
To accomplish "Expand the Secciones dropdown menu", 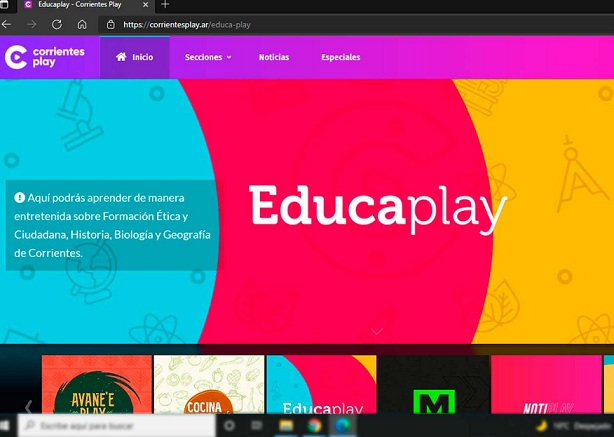I will tap(208, 57).
